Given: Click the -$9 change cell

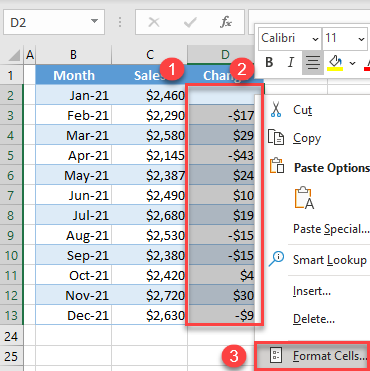Looking at the screenshot, I should click(222, 315).
